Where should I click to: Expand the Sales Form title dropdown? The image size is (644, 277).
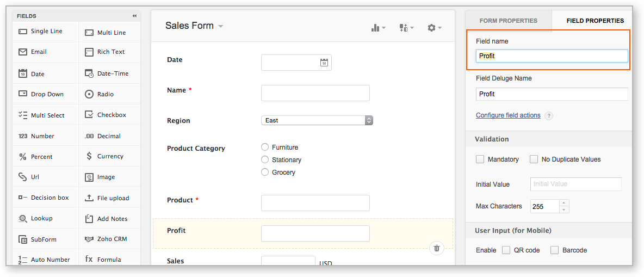[x=220, y=26]
